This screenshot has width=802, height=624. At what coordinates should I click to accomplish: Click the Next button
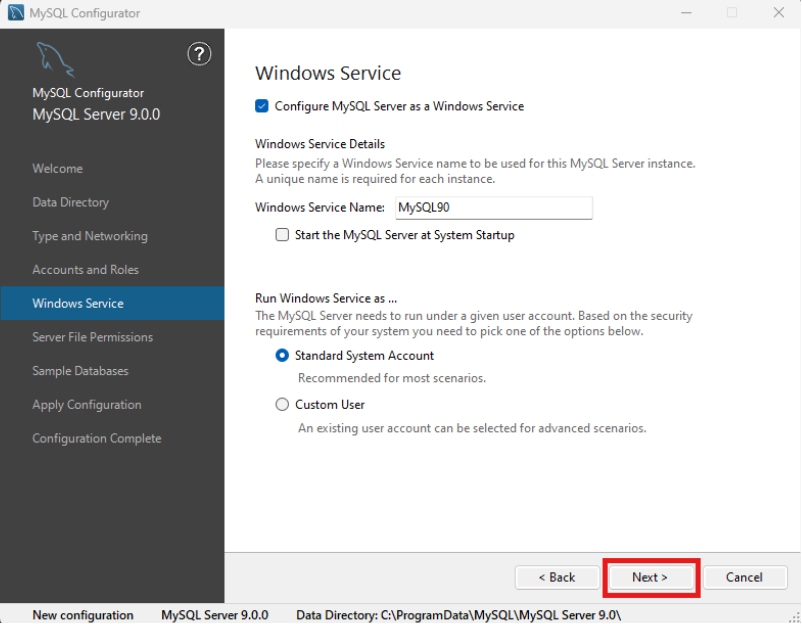coord(650,577)
